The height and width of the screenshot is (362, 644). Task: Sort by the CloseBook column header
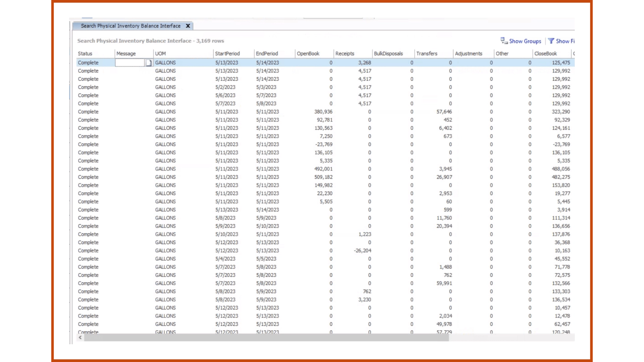pyautogui.click(x=546, y=54)
